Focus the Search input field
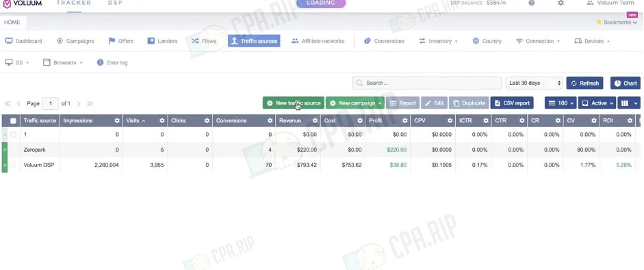The height and width of the screenshot is (270, 644). tap(427, 83)
